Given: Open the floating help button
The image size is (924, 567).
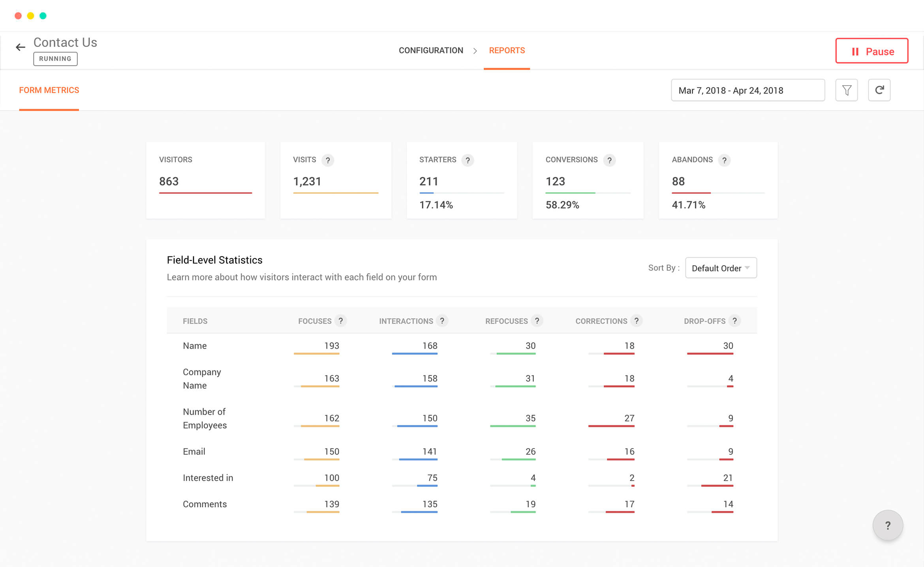Looking at the screenshot, I should coord(888,525).
